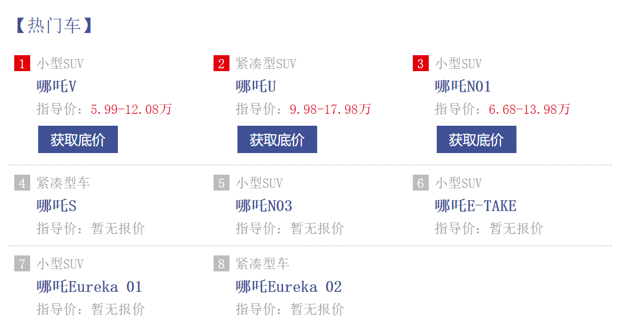
Task: View the 哪吒Eureka 01 model
Action: point(89,287)
